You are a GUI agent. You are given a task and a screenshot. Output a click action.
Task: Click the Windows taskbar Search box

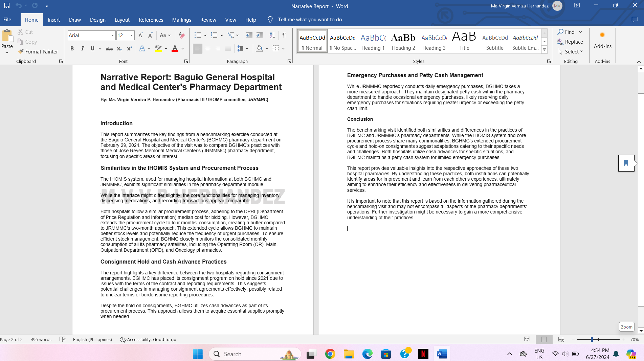point(255,354)
